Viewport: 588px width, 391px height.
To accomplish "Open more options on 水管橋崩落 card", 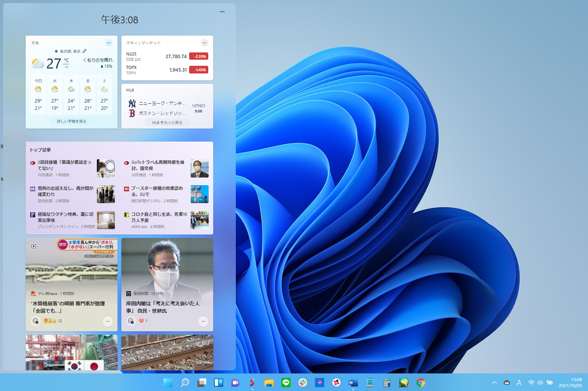I will 108,321.
